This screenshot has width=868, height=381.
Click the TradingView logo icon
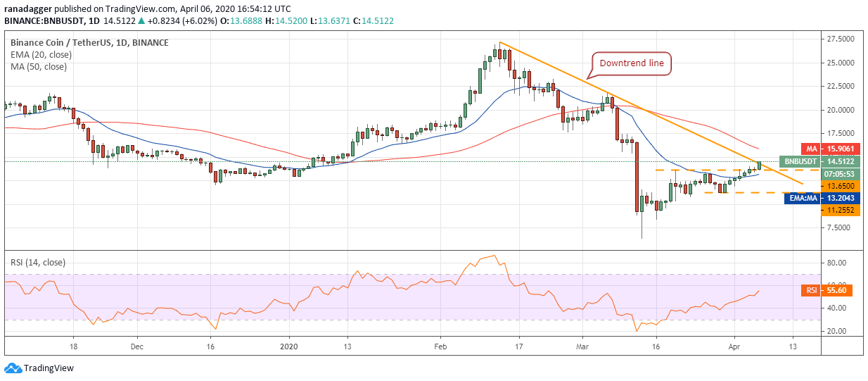[13, 368]
